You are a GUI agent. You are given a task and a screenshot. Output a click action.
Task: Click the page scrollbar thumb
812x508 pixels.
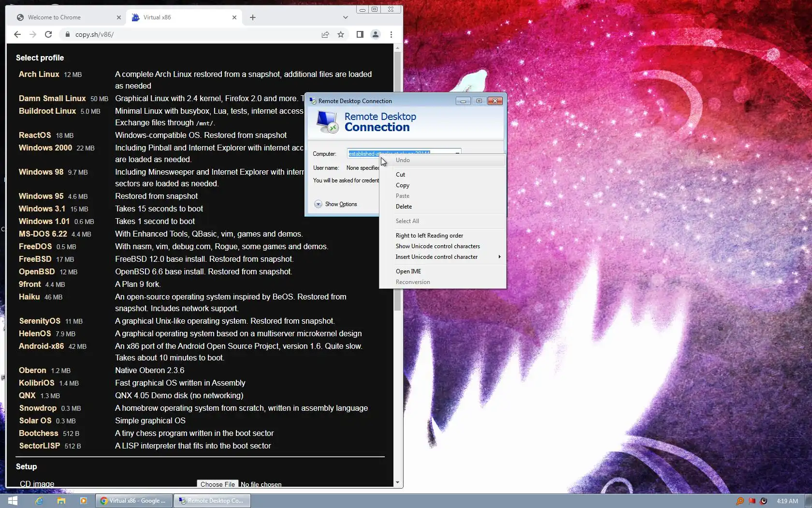(398, 181)
